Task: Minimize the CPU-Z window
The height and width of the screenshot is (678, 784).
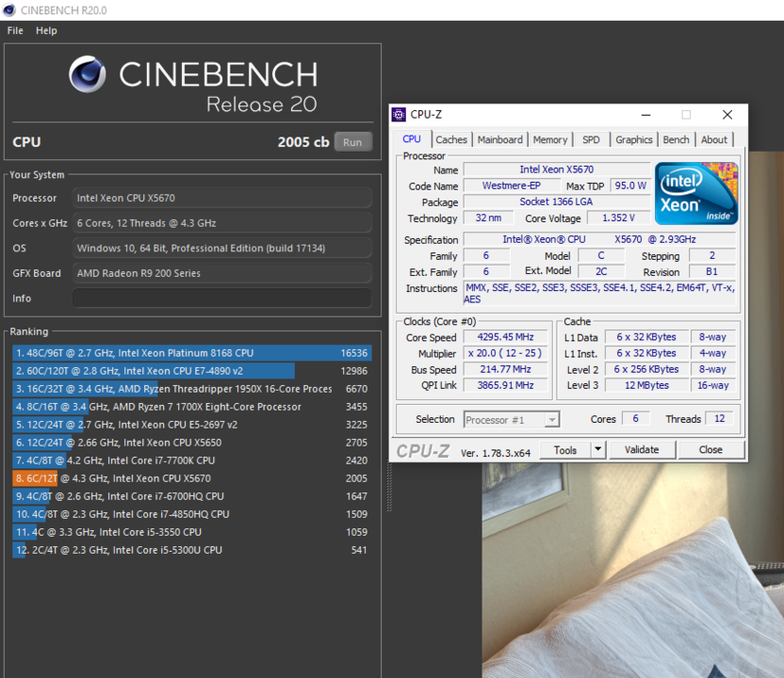Action: [646, 115]
